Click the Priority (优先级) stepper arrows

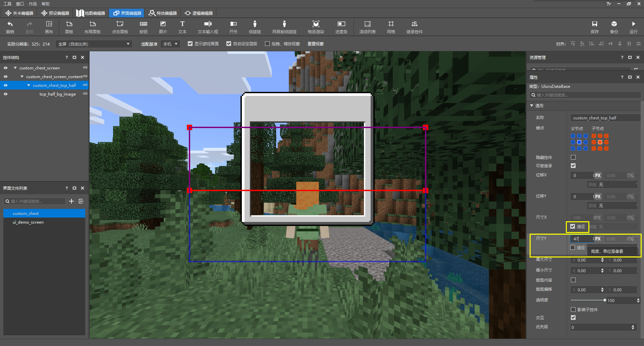(633, 327)
